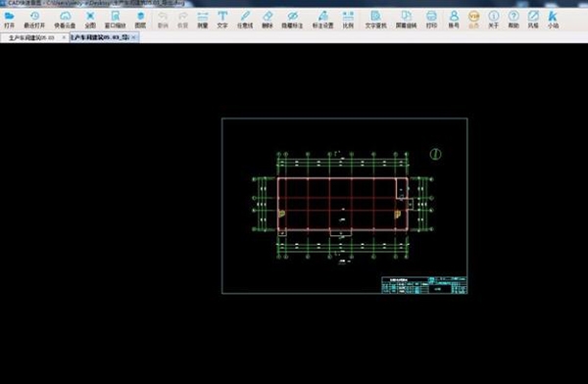Close the active second drawing tab

click(133, 37)
